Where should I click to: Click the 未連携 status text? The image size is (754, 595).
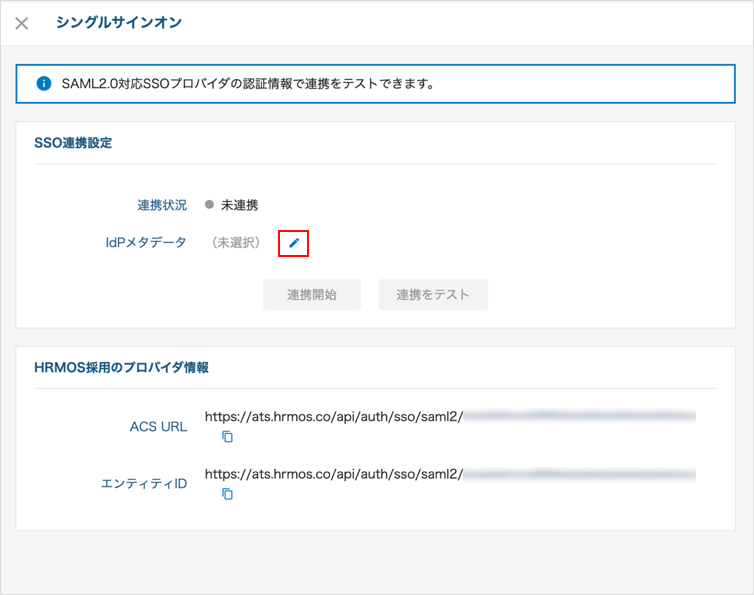point(239,205)
